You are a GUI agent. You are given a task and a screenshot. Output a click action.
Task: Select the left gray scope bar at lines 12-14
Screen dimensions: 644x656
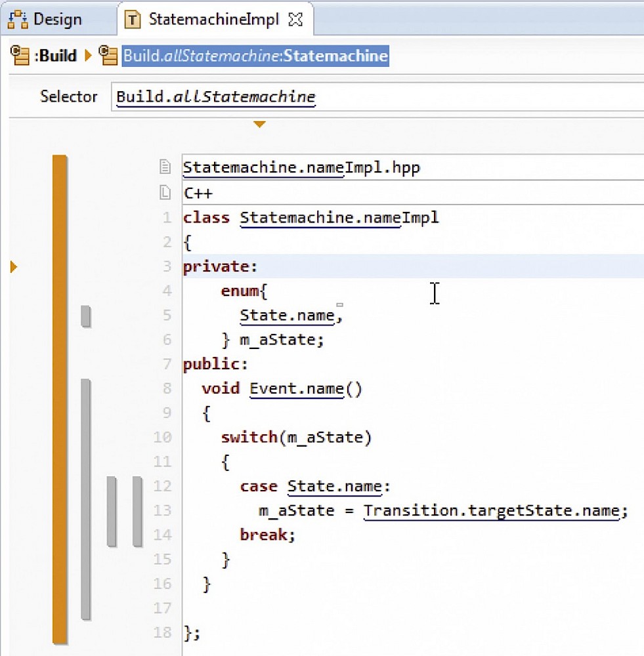pos(112,511)
